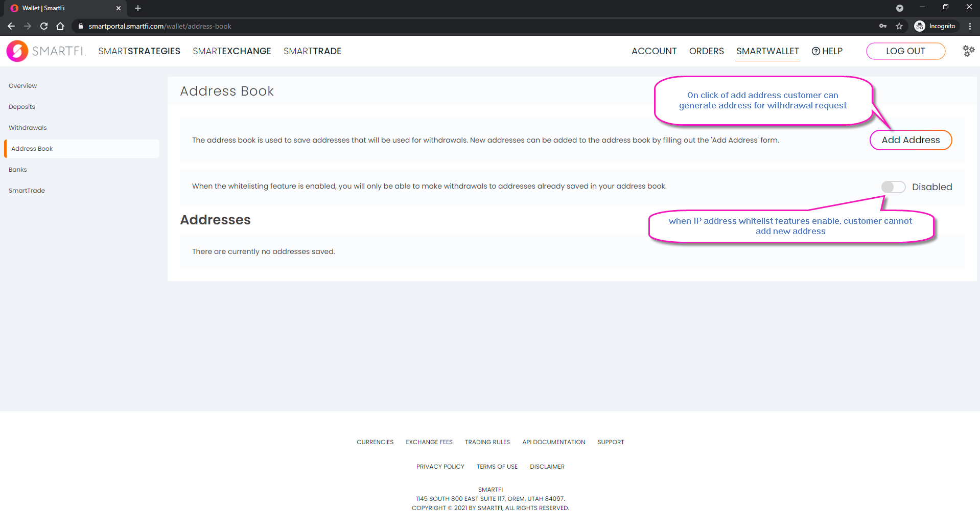Screen dimensions: 980x530
Task: Enable the address whitelisting toggle
Action: pos(893,187)
